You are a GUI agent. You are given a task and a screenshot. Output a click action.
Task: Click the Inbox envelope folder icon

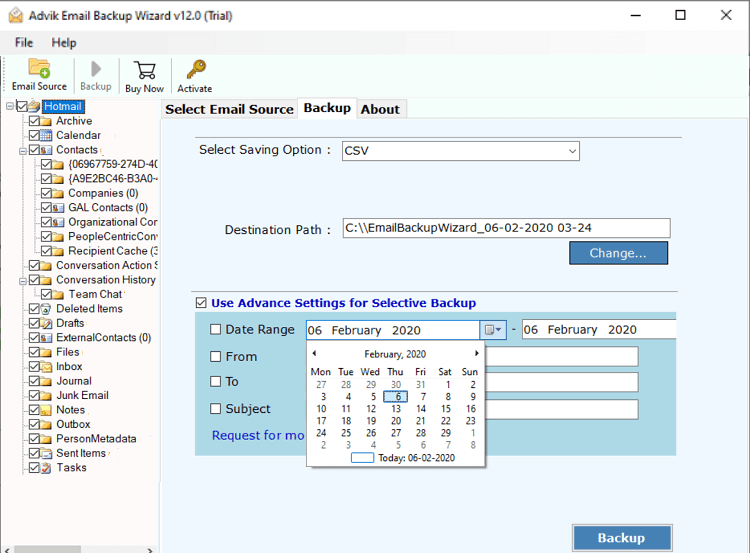(46, 367)
